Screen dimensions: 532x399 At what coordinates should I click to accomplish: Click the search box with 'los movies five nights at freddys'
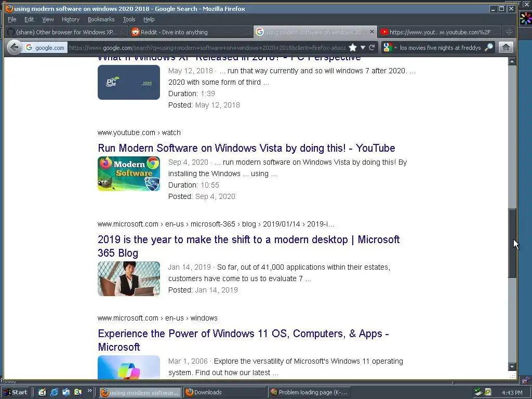pyautogui.click(x=440, y=48)
